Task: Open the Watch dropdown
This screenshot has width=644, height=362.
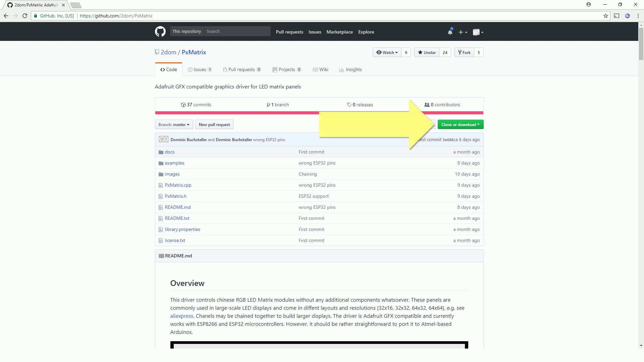Action: click(x=387, y=53)
